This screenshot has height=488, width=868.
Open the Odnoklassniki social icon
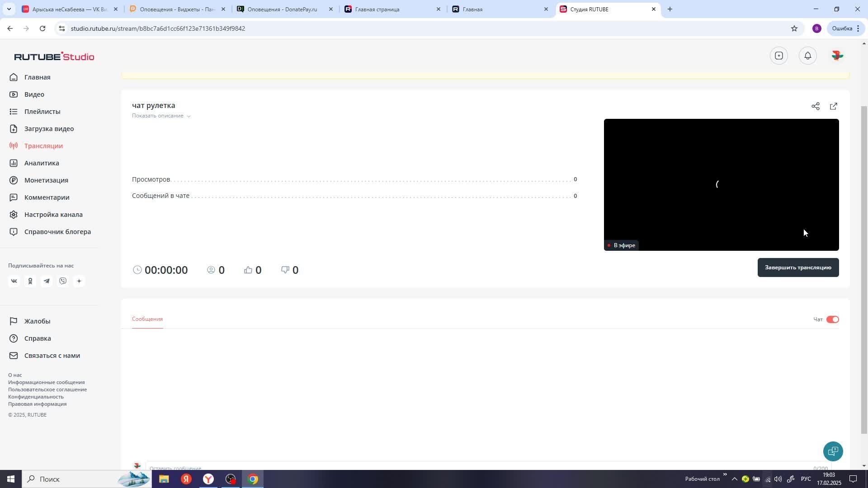pos(30,281)
